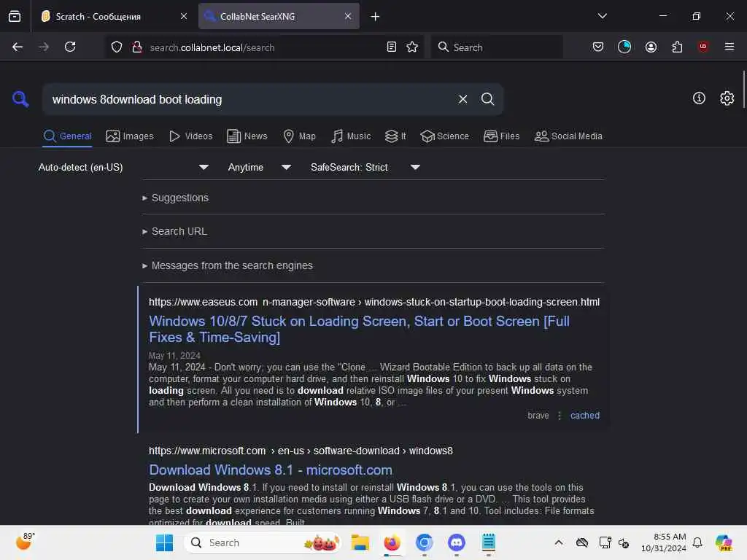Select the CollabNet SearXNG browser tab
The height and width of the screenshot is (560, 747).
[x=279, y=16]
